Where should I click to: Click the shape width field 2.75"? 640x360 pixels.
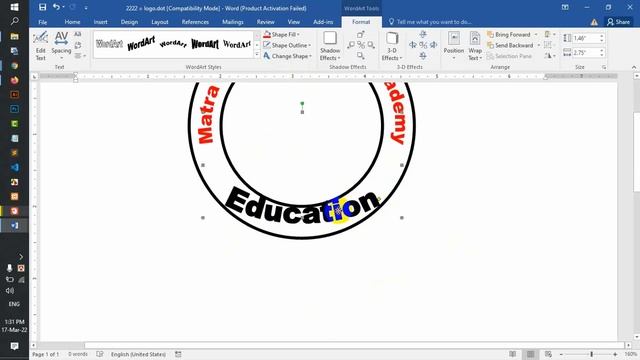585,53
